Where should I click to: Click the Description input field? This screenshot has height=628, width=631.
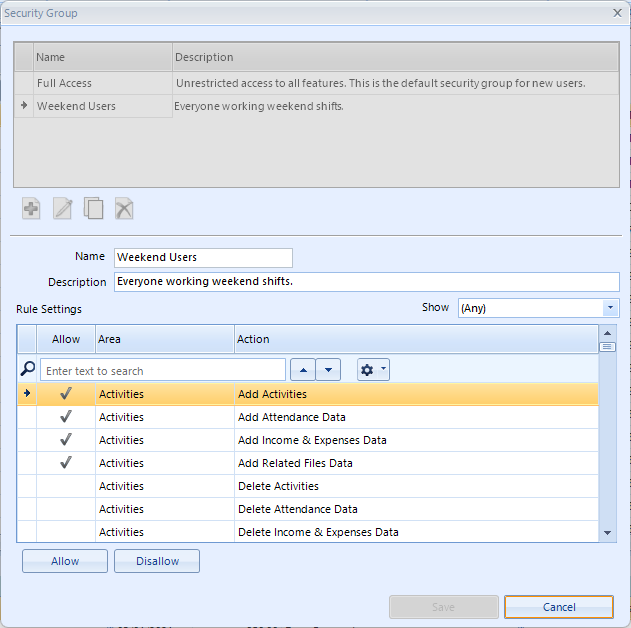coord(367,282)
